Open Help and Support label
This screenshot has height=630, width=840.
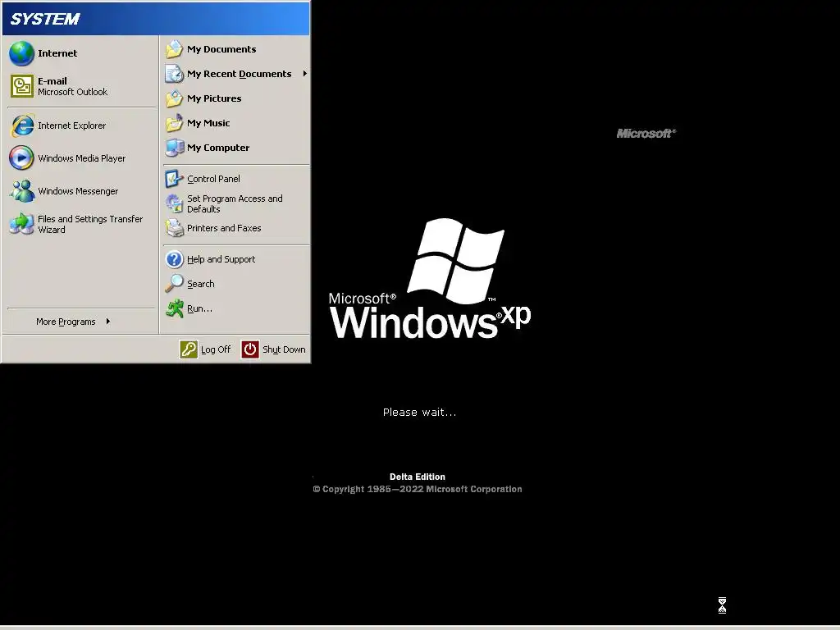[x=221, y=259]
